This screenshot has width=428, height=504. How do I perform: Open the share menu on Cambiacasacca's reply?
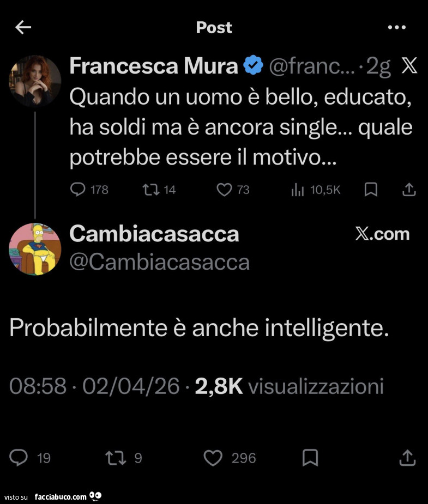click(x=407, y=458)
